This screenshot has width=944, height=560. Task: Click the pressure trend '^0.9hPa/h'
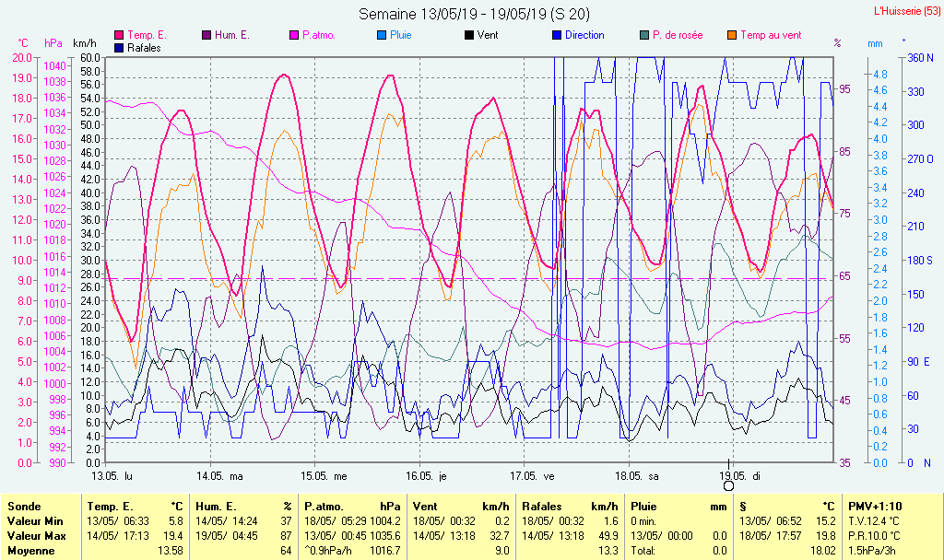tap(328, 551)
